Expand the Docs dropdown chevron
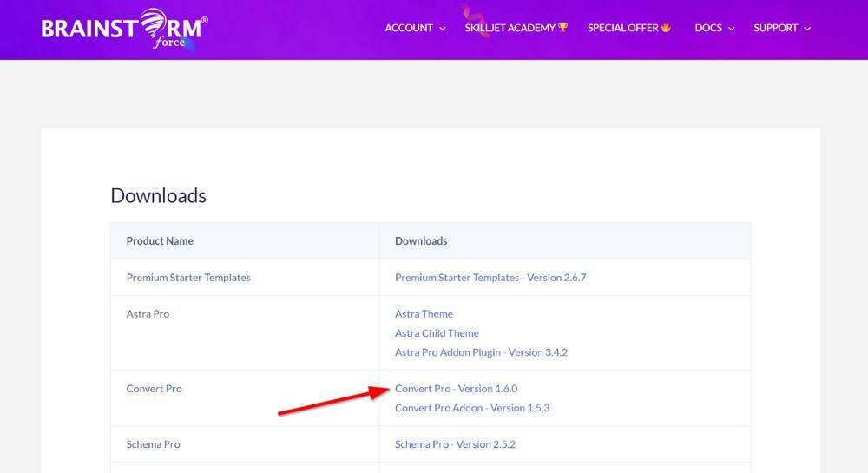The width and height of the screenshot is (868, 473). pos(731,29)
